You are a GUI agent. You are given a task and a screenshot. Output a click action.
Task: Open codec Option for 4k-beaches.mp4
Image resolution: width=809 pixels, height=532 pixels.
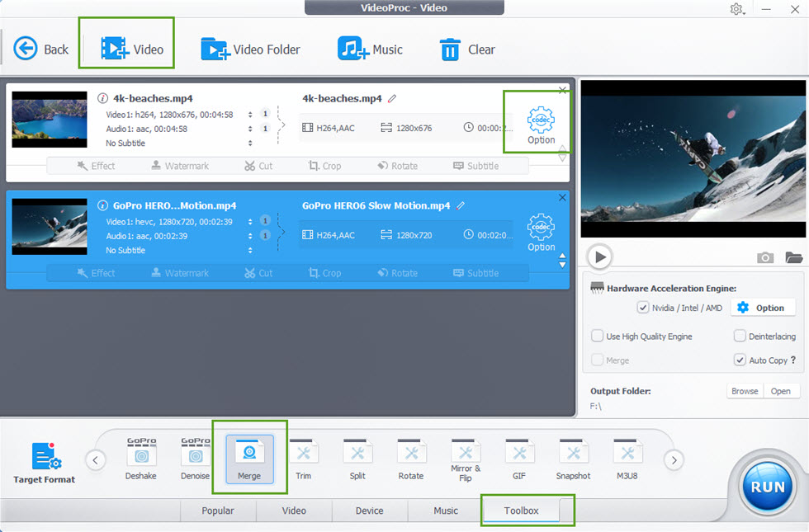(541, 125)
